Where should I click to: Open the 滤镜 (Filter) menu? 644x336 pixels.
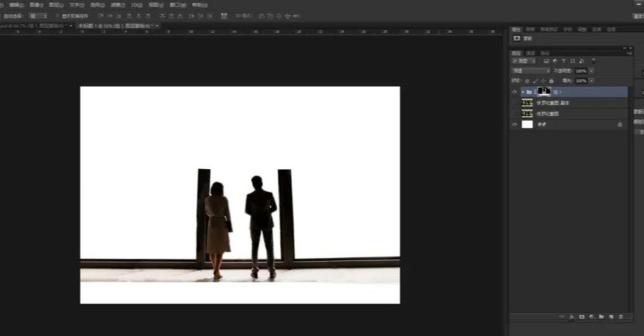118,5
